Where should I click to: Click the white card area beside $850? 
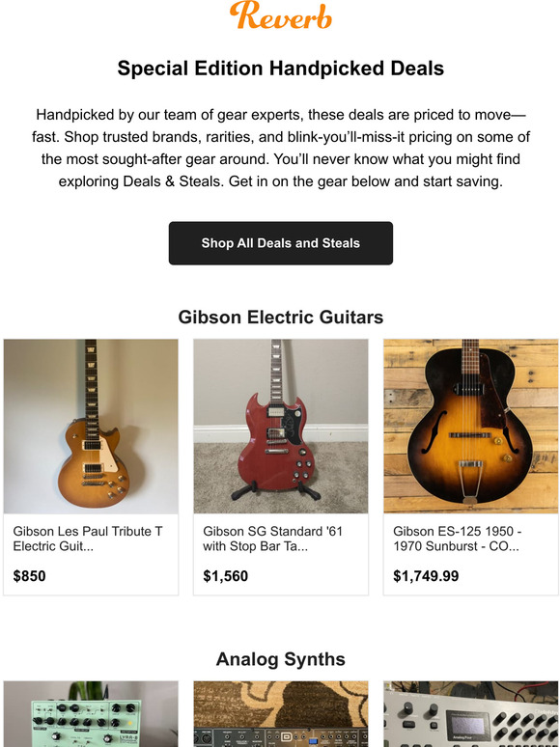(112, 576)
